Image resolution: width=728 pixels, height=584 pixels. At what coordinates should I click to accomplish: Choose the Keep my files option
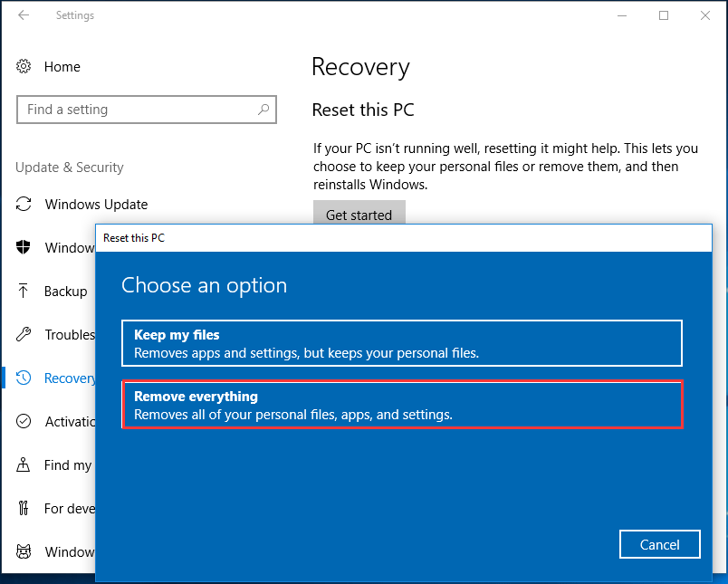pos(402,343)
